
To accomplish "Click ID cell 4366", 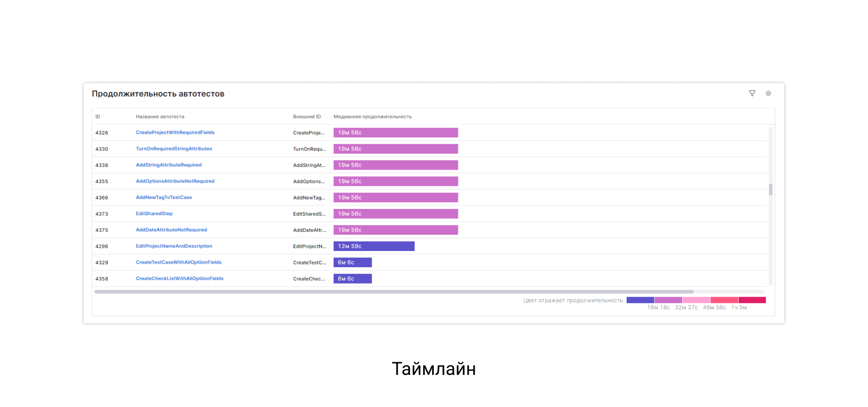I will pos(102,198).
